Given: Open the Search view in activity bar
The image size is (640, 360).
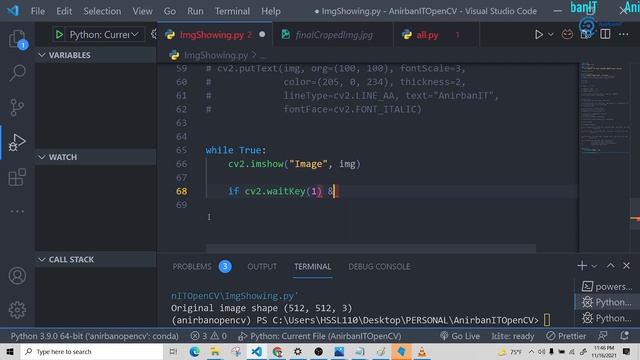Looking at the screenshot, I should coord(17,73).
